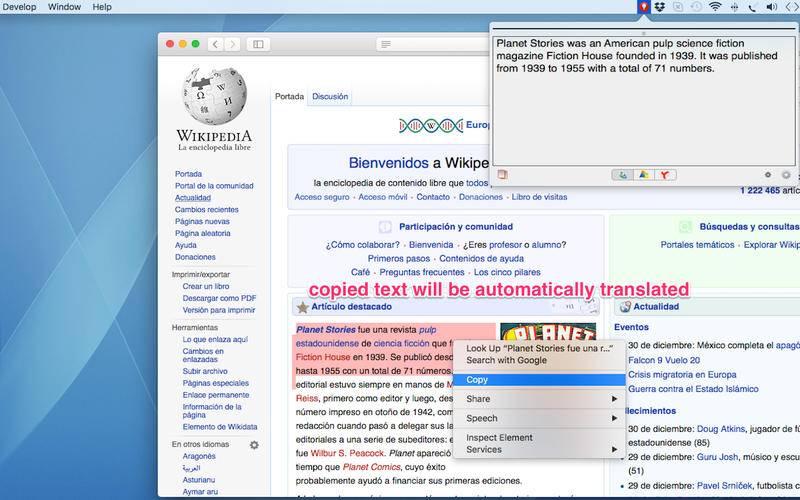
Task: Click the Reader view lines icon in address bar
Action: [386, 44]
